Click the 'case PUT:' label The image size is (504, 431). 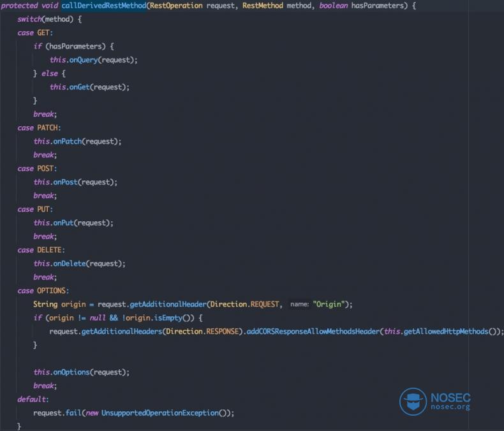[x=35, y=209]
